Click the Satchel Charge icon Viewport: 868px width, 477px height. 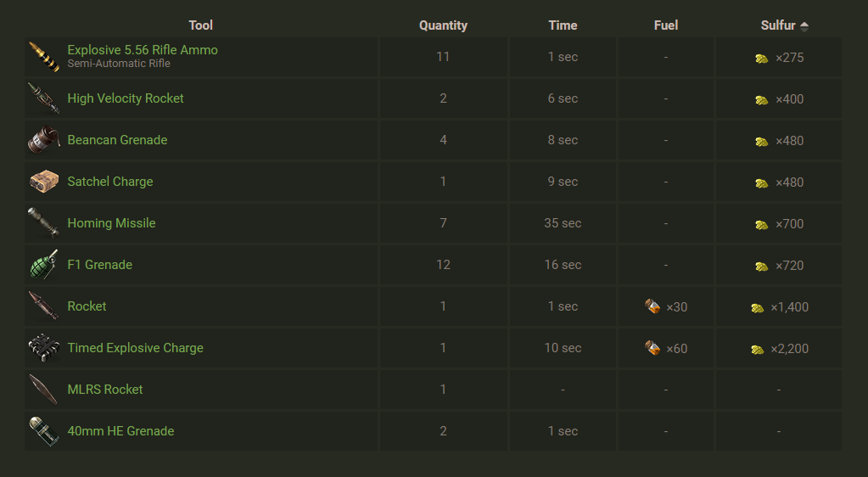click(x=42, y=182)
